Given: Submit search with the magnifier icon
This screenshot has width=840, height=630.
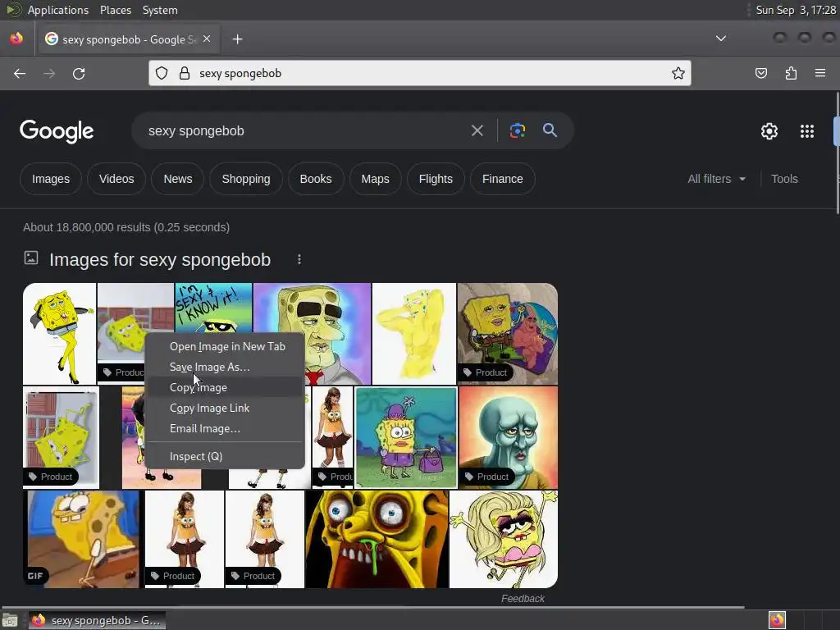Looking at the screenshot, I should coord(550,130).
